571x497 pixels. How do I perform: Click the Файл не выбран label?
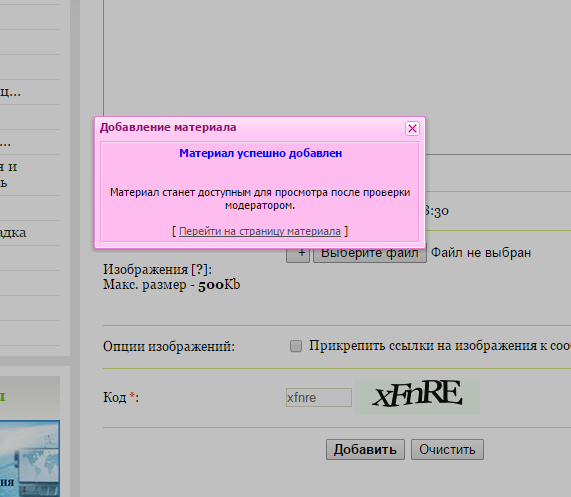tap(481, 253)
